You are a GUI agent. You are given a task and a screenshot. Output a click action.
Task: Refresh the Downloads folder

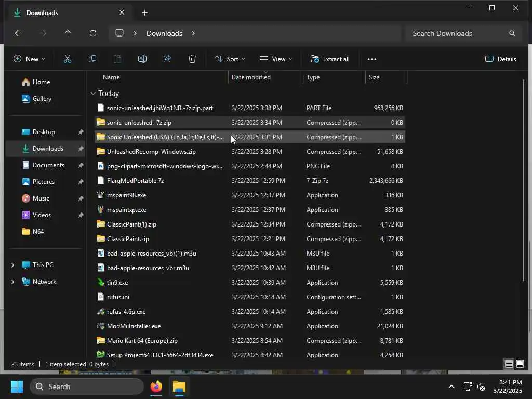[93, 33]
